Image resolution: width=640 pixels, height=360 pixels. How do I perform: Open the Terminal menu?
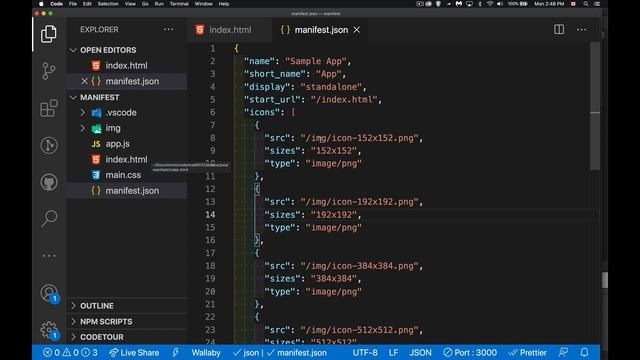[x=179, y=4]
